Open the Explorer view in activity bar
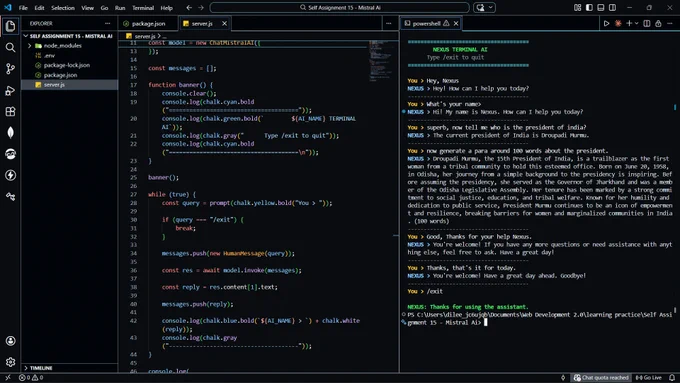The height and width of the screenshot is (383, 680). click(10, 26)
